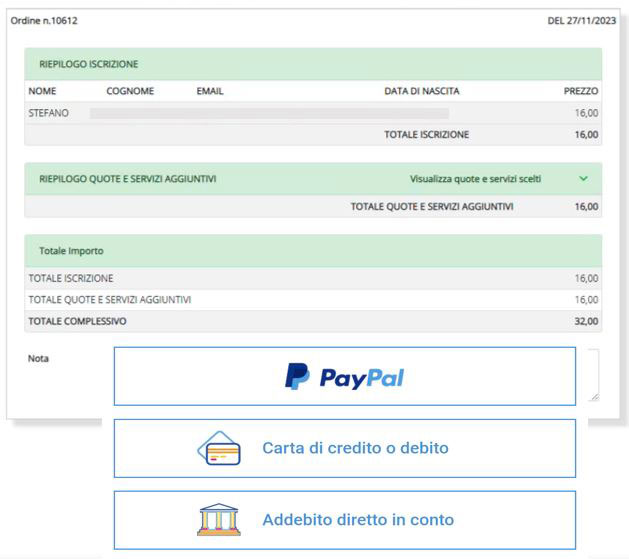Click the date DEL 27/11/2023
This screenshot has width=629, height=559.
[582, 21]
